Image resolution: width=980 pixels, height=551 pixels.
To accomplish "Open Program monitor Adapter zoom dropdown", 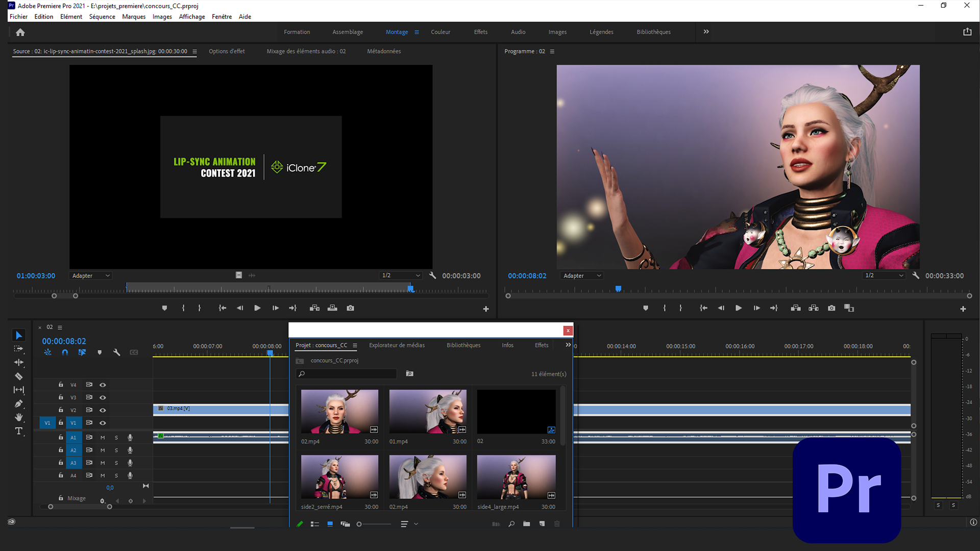I will coord(581,275).
